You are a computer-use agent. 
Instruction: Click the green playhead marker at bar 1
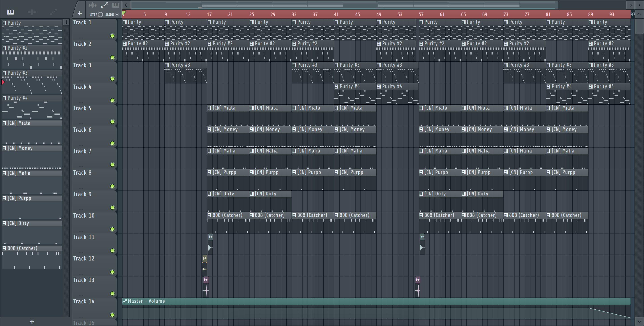pos(124,13)
